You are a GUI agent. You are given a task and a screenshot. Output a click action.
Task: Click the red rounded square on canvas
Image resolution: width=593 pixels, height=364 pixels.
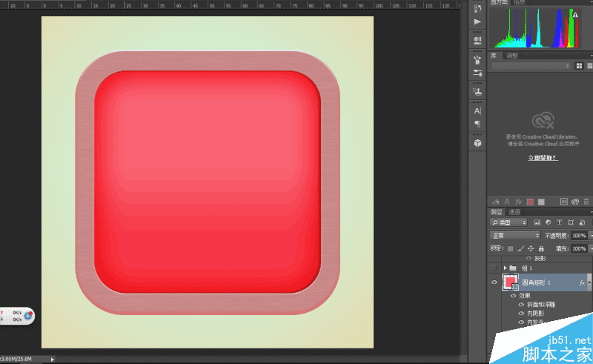208,182
